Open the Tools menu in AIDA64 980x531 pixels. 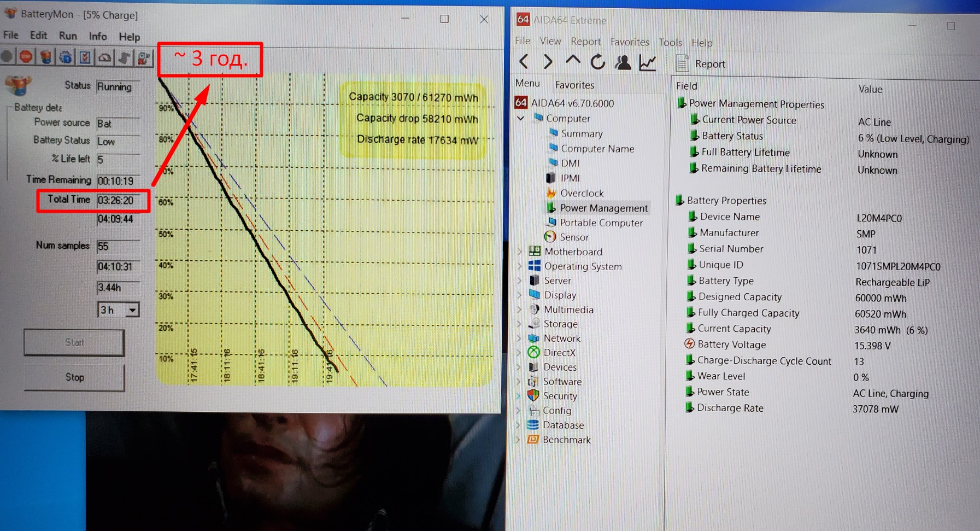coord(670,43)
